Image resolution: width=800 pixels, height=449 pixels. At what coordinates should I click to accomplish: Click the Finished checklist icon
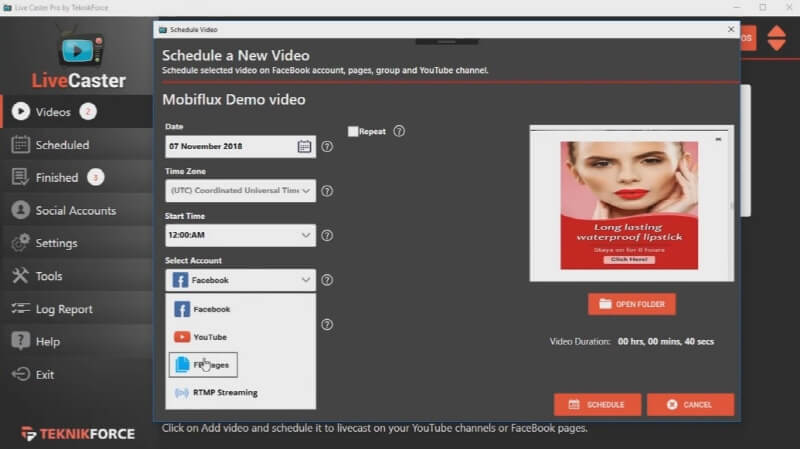(x=20, y=177)
